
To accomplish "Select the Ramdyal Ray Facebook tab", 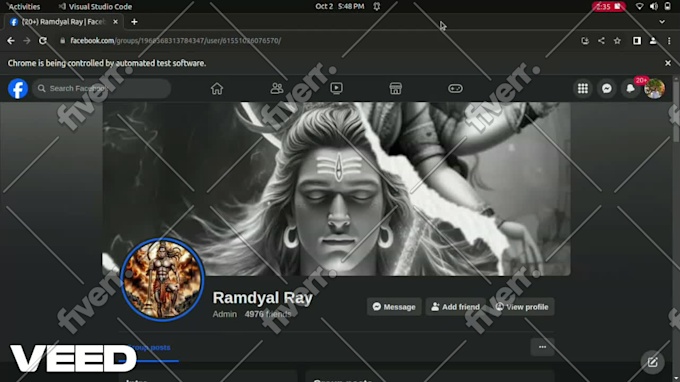I will click(63, 22).
